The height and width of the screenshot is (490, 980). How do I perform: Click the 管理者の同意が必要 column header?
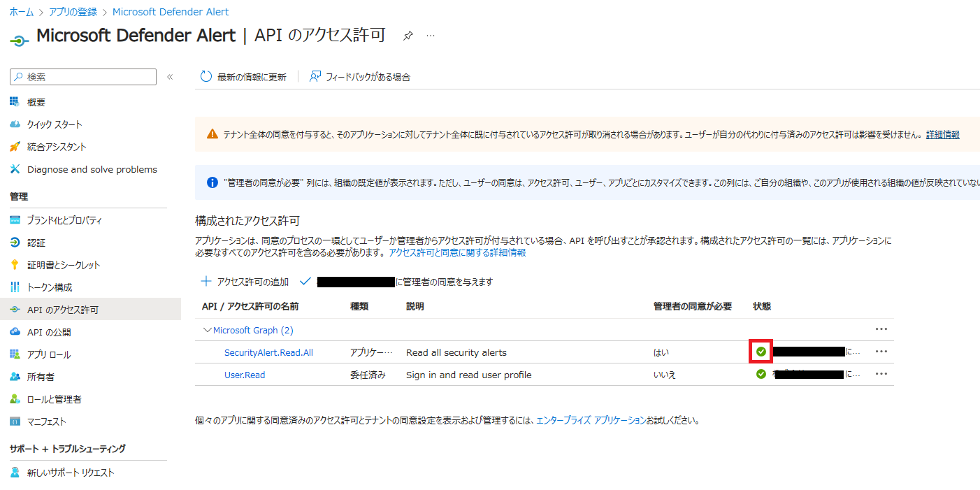(693, 306)
